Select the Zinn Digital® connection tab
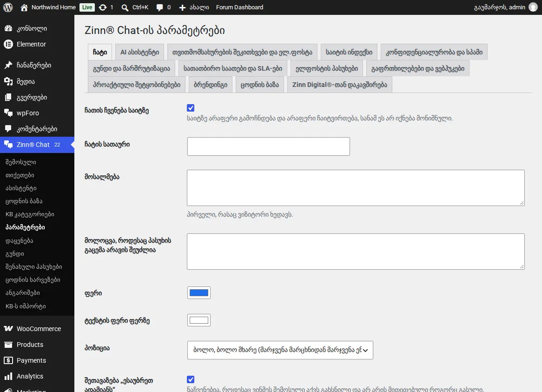 click(x=339, y=85)
